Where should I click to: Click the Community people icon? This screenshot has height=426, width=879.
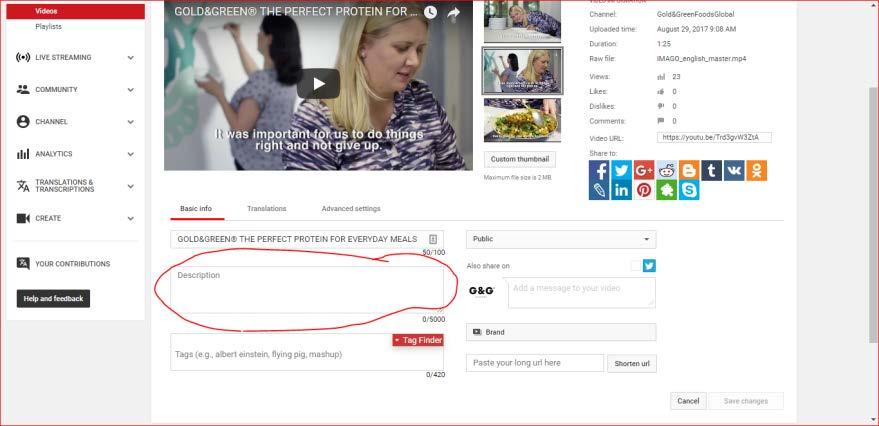[x=23, y=89]
